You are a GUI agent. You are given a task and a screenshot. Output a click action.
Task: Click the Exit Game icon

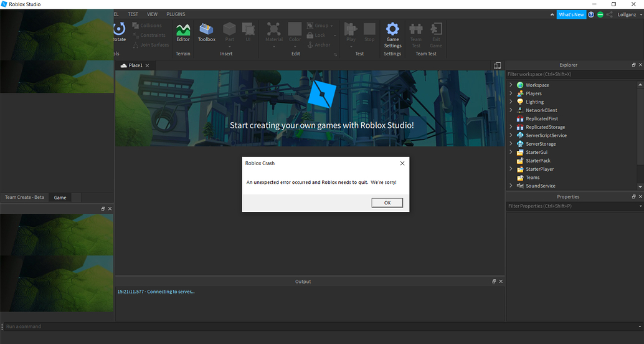tap(436, 36)
